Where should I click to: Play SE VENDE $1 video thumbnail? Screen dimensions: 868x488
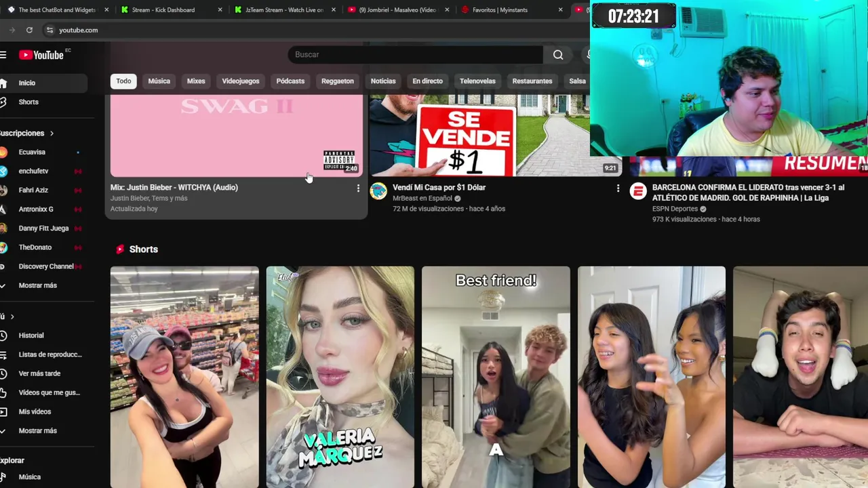496,136
